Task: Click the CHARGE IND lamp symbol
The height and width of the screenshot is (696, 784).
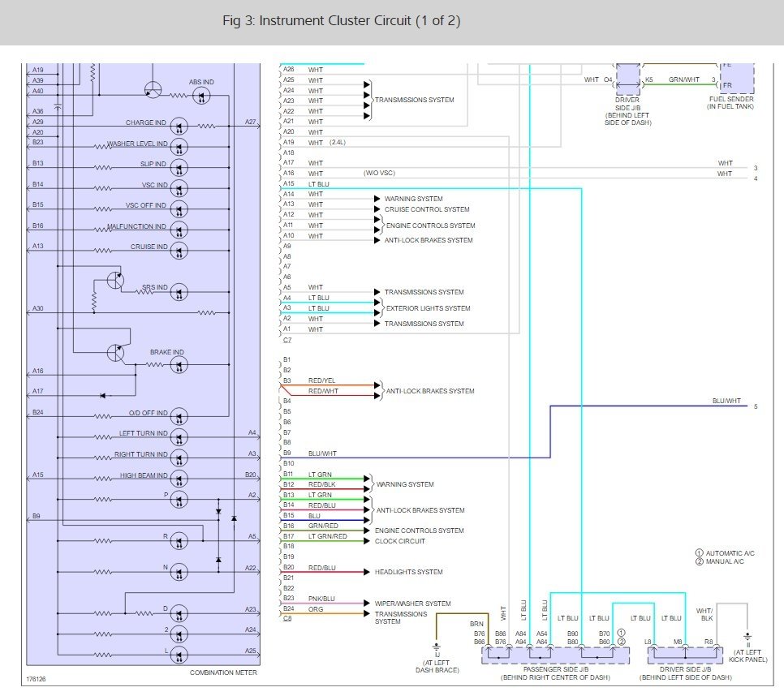Action: 179,127
